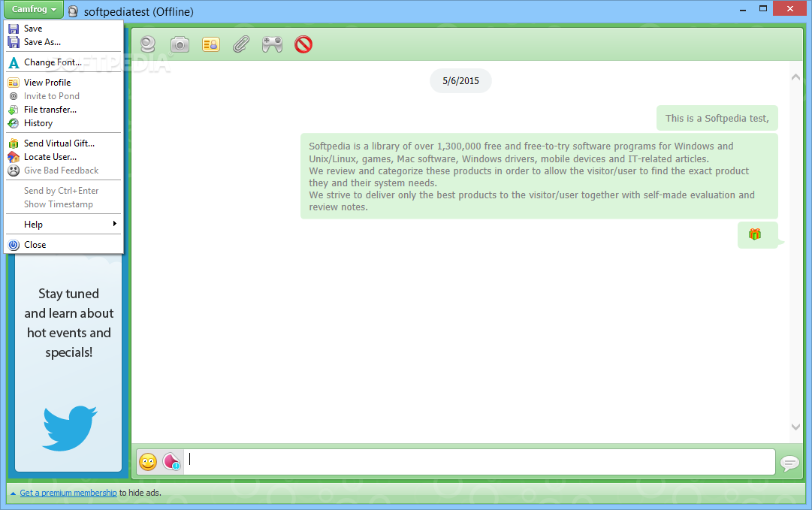812x510 pixels.
Task: Open the contact profile card icon
Action: point(211,44)
